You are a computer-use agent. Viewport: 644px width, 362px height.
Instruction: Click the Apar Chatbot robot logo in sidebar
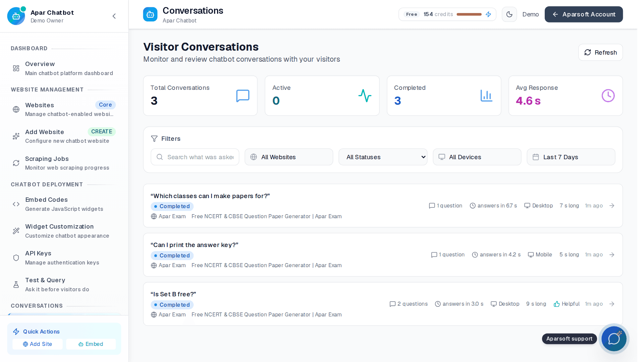point(16,16)
